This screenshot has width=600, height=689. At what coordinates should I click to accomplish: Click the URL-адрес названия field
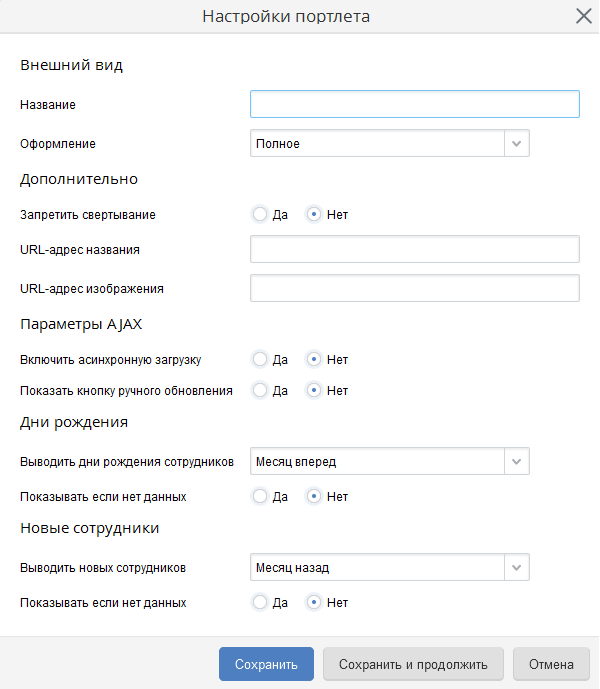pyautogui.click(x=414, y=249)
